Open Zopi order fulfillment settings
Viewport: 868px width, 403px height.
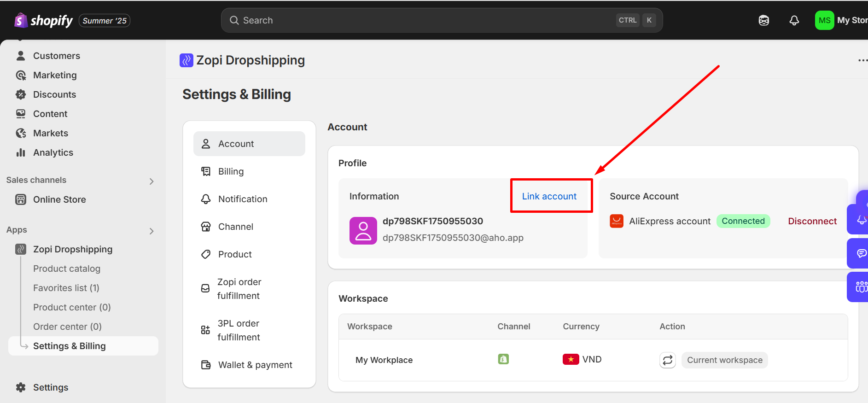coord(249,289)
